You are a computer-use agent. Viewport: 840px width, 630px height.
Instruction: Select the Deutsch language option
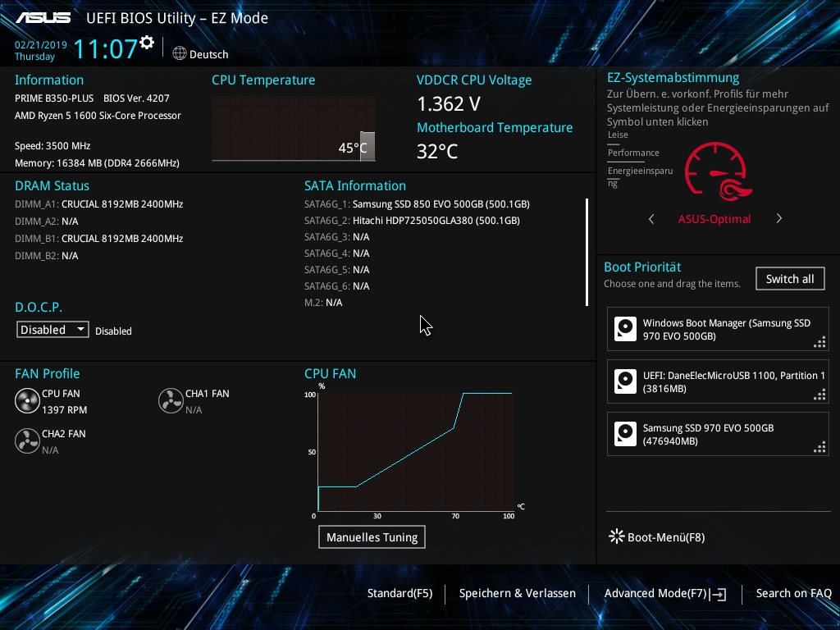(x=209, y=54)
